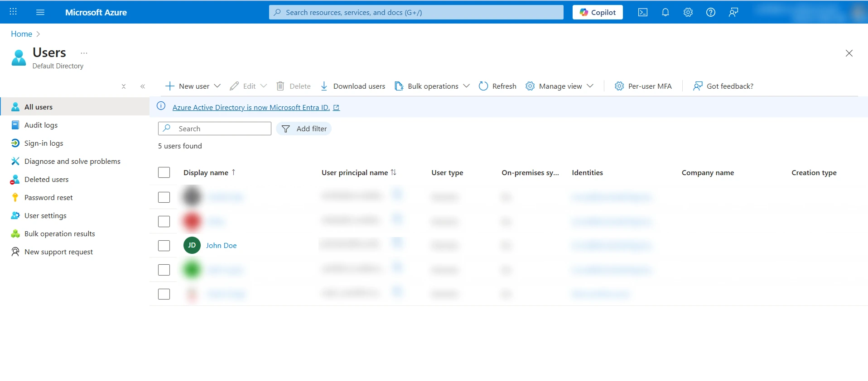Click New user button
868x381 pixels.
pyautogui.click(x=187, y=86)
